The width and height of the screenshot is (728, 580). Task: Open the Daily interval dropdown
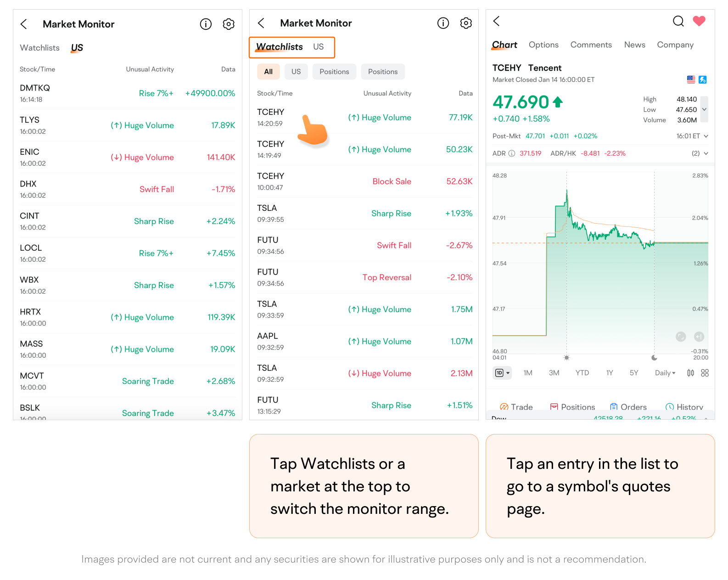point(665,373)
